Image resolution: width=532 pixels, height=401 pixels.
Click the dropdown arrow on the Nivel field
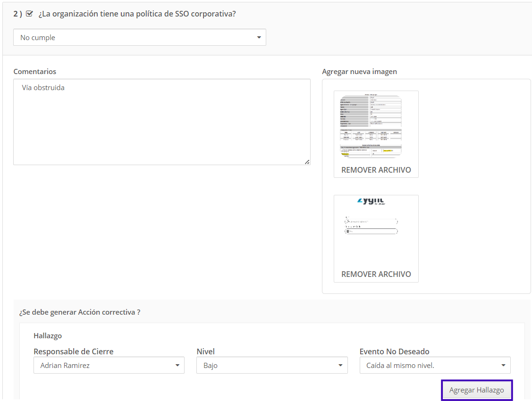(x=341, y=365)
